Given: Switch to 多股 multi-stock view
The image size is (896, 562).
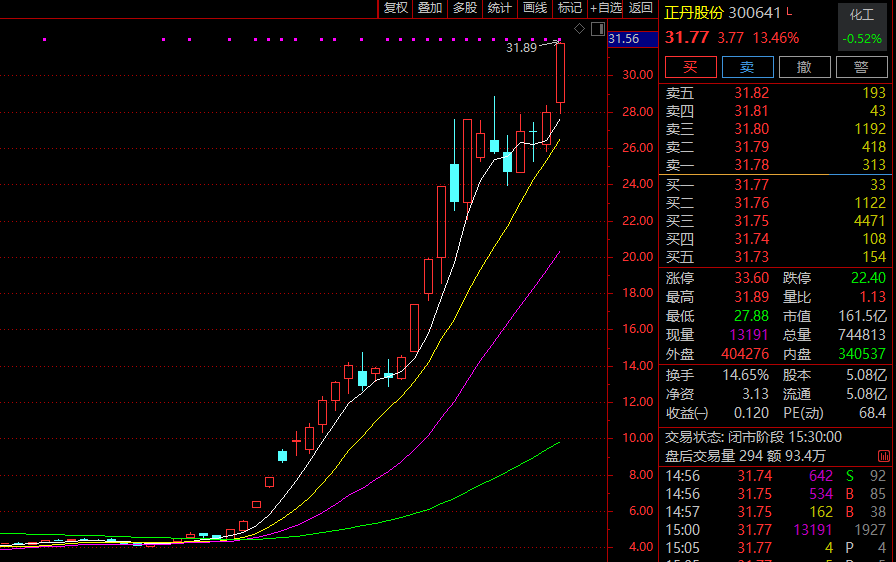Looking at the screenshot, I should click(x=465, y=8).
